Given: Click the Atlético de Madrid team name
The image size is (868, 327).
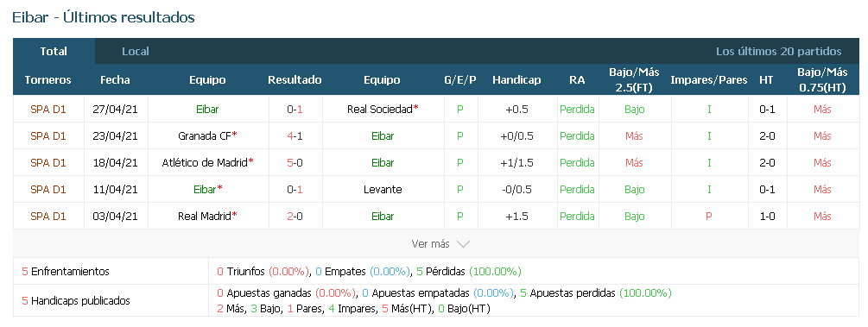Looking at the screenshot, I should 205,163.
